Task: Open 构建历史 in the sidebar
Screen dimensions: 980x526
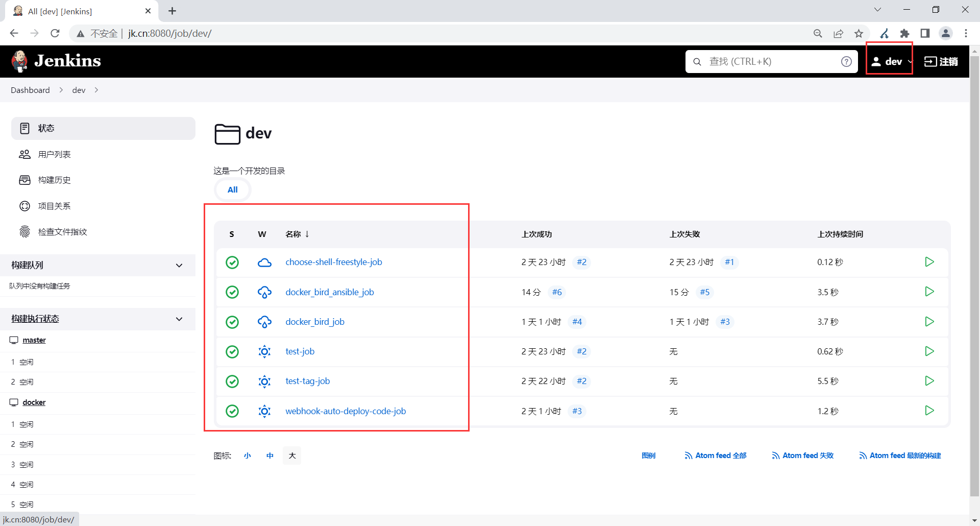Action: click(103, 180)
